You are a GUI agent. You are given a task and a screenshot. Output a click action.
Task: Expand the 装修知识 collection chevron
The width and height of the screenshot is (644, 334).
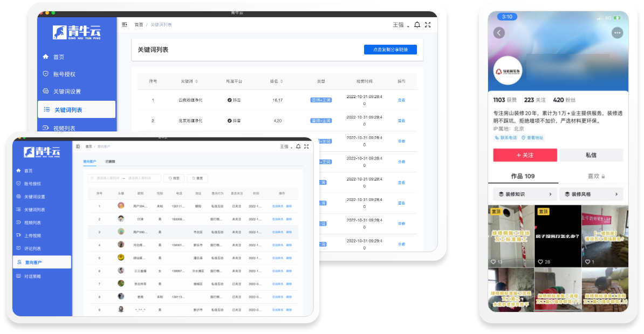(550, 194)
